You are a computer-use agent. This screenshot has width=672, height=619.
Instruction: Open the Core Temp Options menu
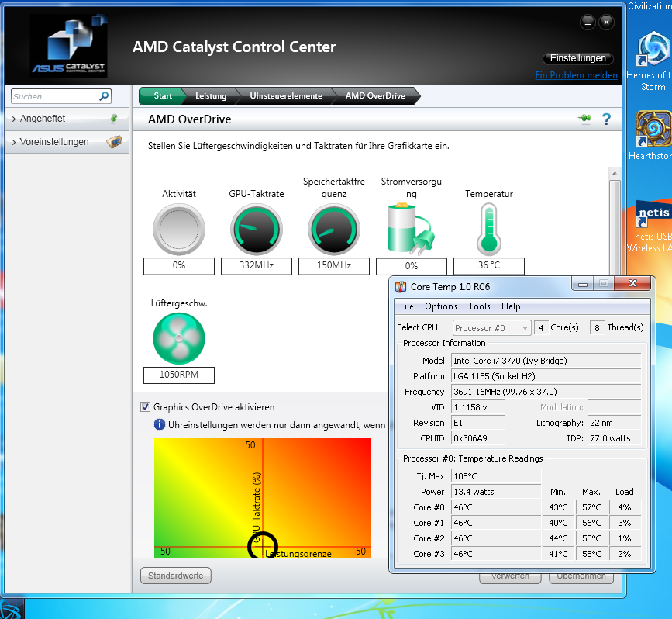point(440,306)
